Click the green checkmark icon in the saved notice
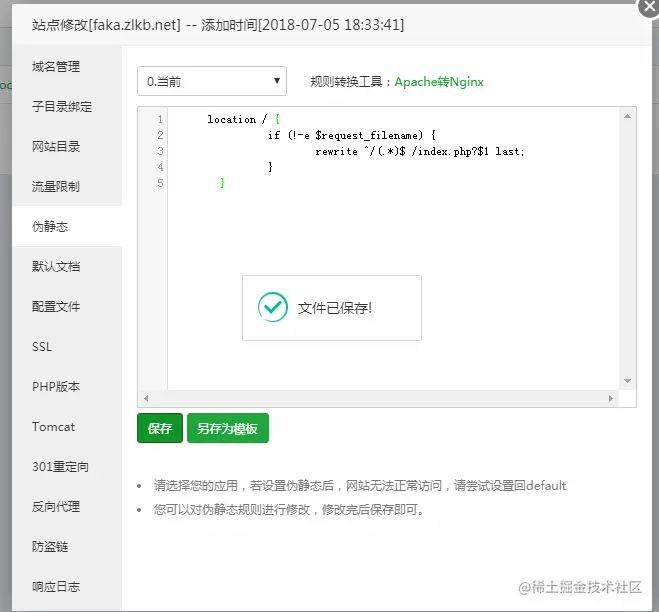Image resolution: width=659 pixels, height=612 pixels. (x=273, y=307)
